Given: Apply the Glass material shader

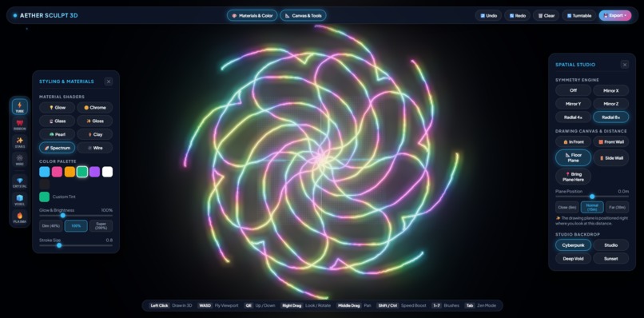Looking at the screenshot, I should coord(57,121).
